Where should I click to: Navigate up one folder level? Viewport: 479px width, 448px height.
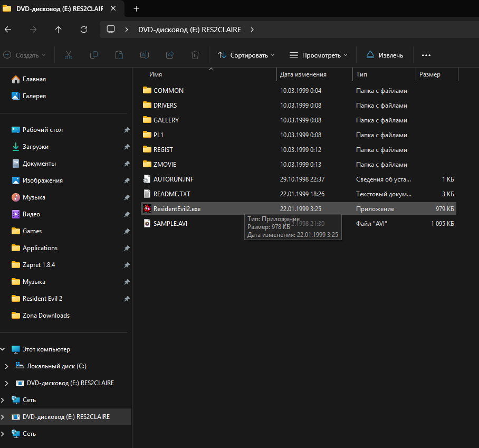click(59, 30)
